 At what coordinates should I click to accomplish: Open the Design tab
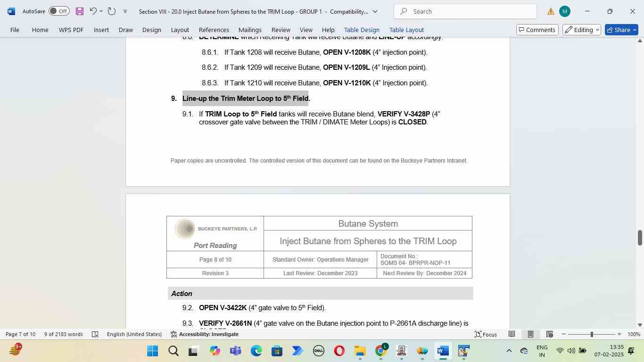[x=152, y=30]
